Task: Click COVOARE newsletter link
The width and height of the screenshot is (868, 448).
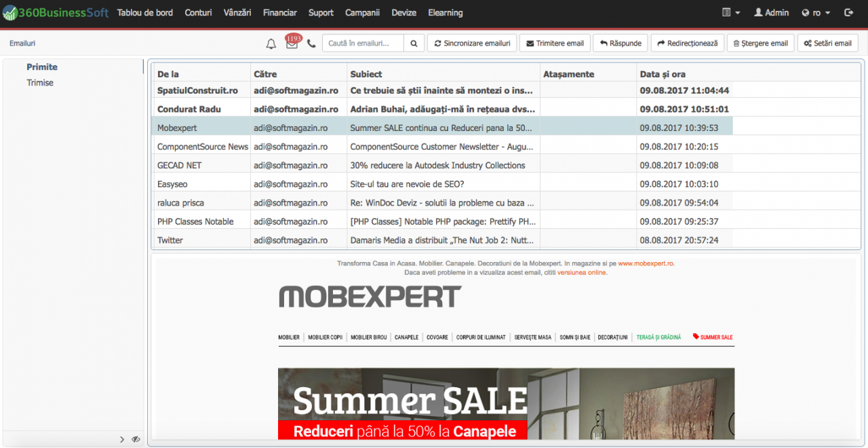Action: coord(437,337)
